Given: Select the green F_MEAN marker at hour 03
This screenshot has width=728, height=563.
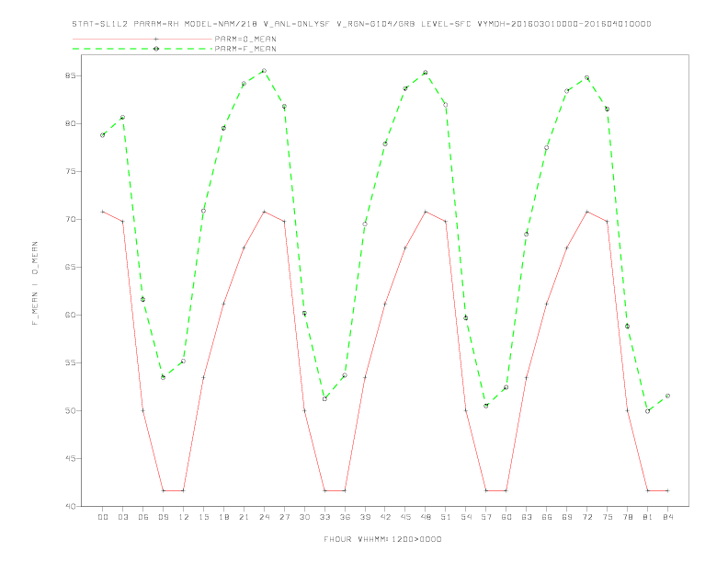Looking at the screenshot, I should pos(122,118).
